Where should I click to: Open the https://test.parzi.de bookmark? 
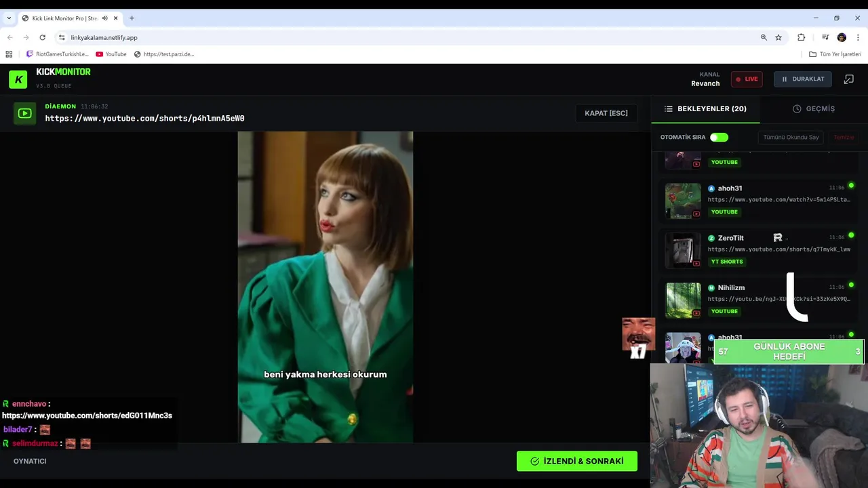tap(164, 54)
